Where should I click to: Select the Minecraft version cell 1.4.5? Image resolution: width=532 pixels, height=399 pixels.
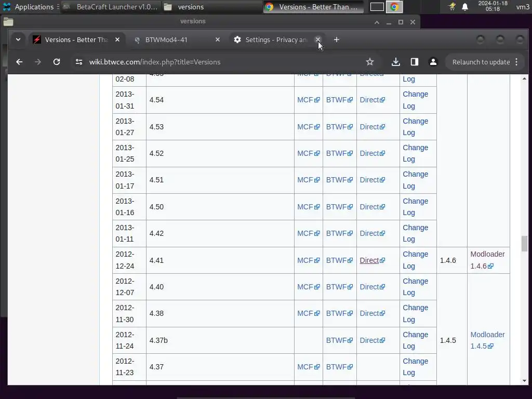point(452,340)
